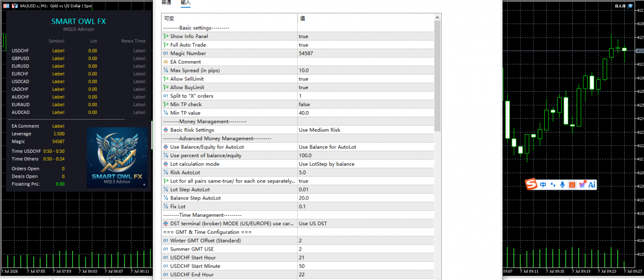Viewport: 644px width, 280px height.
Task: Select the Magic Number value field
Action: 365,54
